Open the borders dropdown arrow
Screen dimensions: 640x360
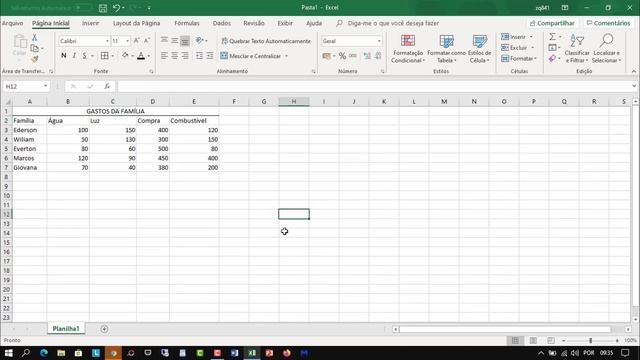tap(112, 56)
